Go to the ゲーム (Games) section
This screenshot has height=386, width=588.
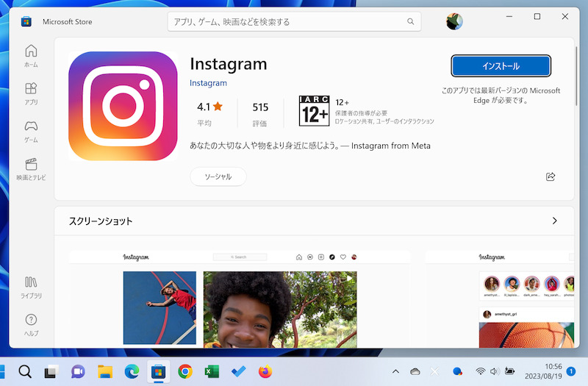[31, 131]
